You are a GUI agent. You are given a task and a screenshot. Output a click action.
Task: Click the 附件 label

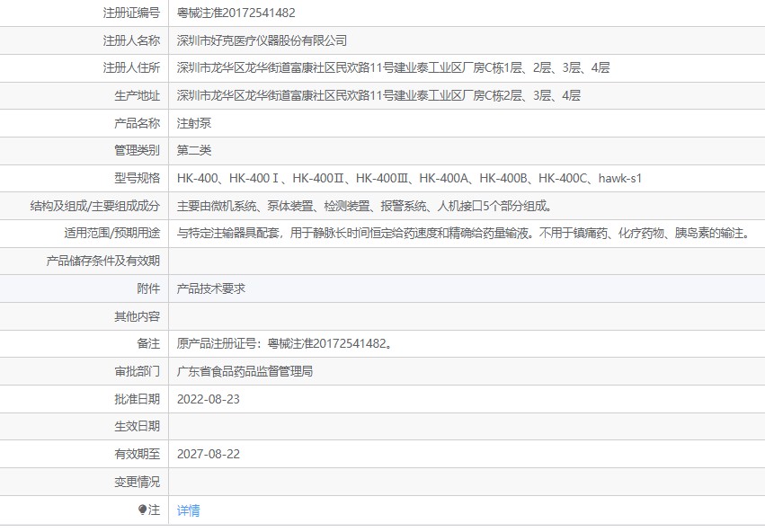pyautogui.click(x=149, y=289)
